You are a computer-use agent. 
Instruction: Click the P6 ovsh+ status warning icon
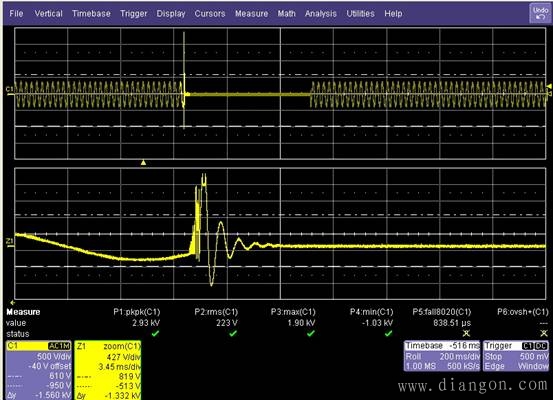pos(544,333)
